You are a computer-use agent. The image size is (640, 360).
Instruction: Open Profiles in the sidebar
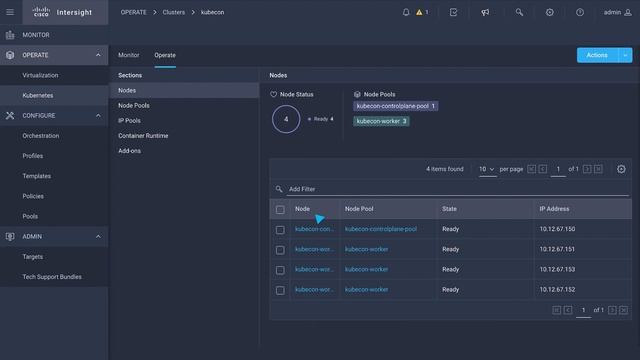click(x=33, y=156)
